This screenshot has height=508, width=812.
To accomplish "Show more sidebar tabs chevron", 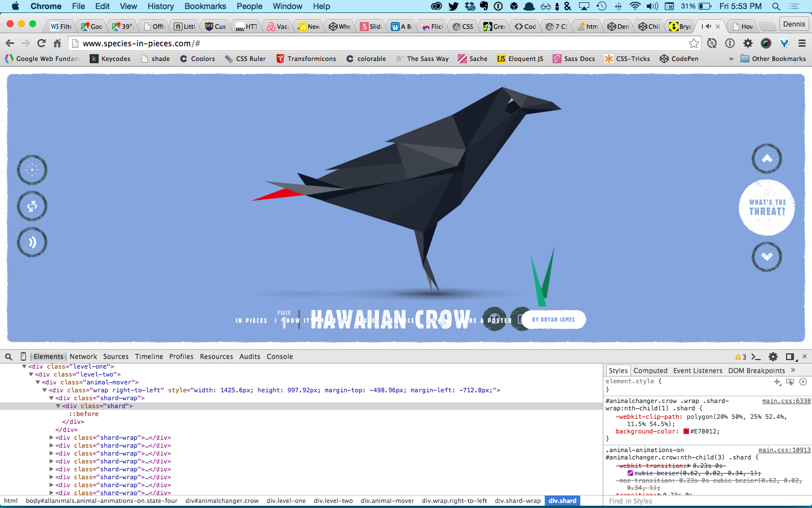I will pyautogui.click(x=793, y=370).
